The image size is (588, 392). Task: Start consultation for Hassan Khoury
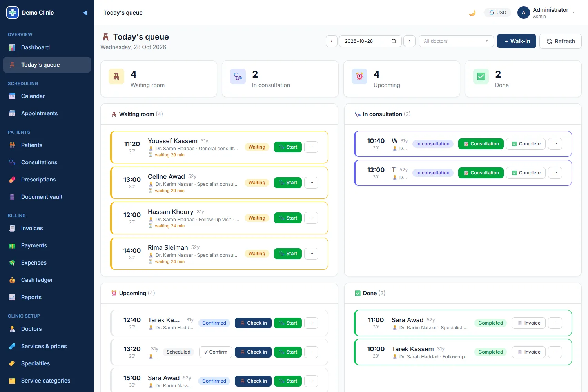(x=288, y=218)
